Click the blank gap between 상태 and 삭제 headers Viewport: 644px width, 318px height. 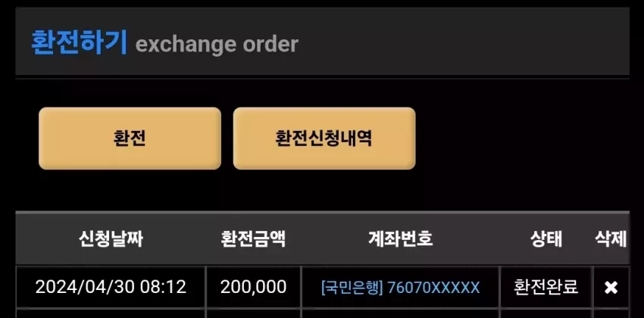[x=579, y=238]
